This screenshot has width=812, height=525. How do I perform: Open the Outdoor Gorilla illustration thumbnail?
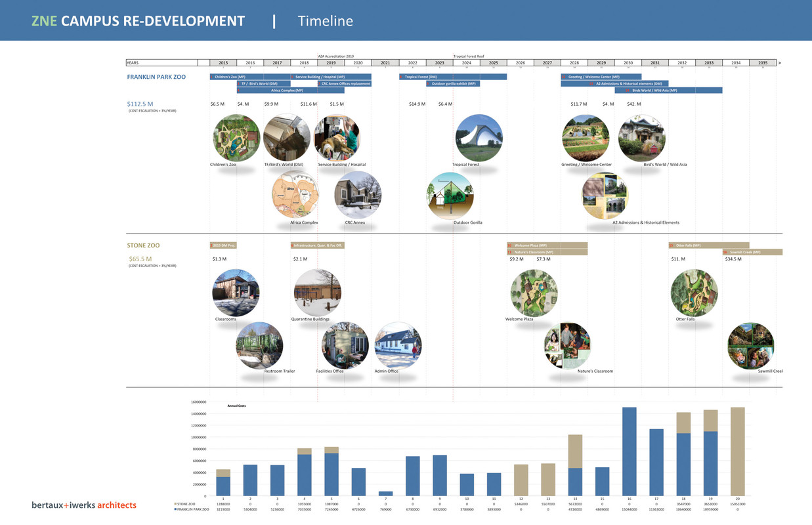point(450,196)
